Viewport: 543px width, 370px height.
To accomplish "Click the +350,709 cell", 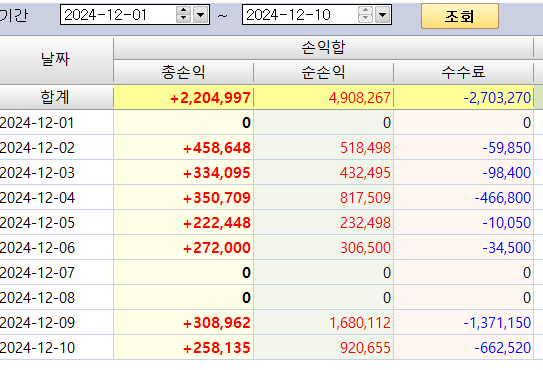I will tap(184, 197).
